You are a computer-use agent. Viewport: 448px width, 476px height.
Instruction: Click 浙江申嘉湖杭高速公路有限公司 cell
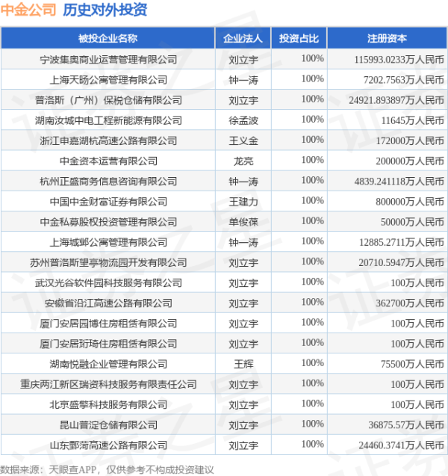[108, 140]
